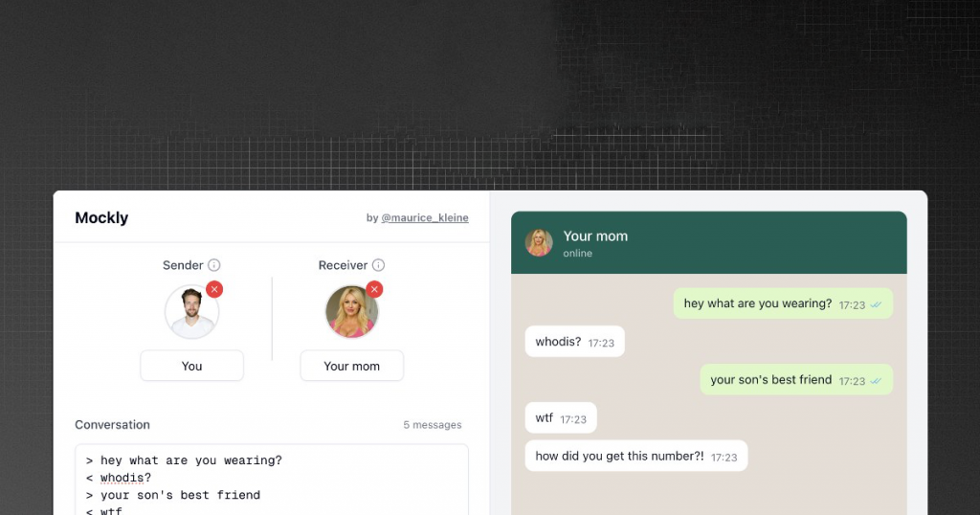Click the Receiver info icon
The width and height of the screenshot is (980, 515).
click(x=378, y=265)
